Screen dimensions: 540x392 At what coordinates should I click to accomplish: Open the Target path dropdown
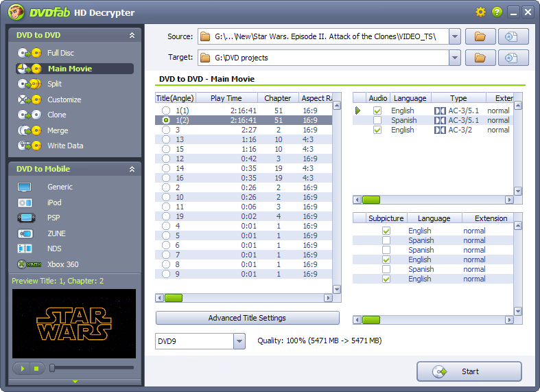point(455,58)
